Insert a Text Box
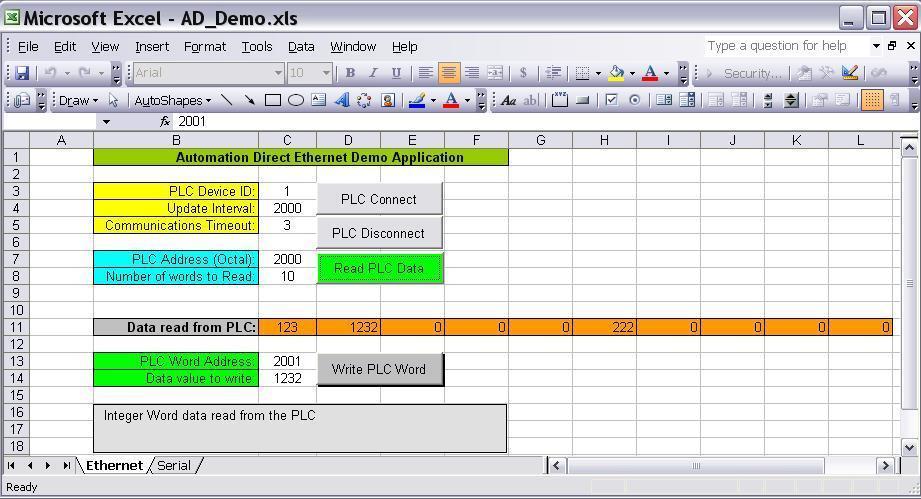The image size is (921, 499). coord(318,100)
